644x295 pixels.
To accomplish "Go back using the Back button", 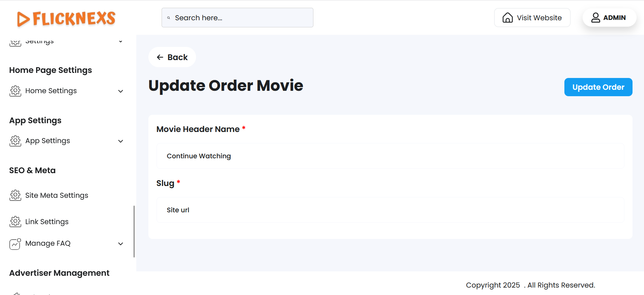I will 172,57.
